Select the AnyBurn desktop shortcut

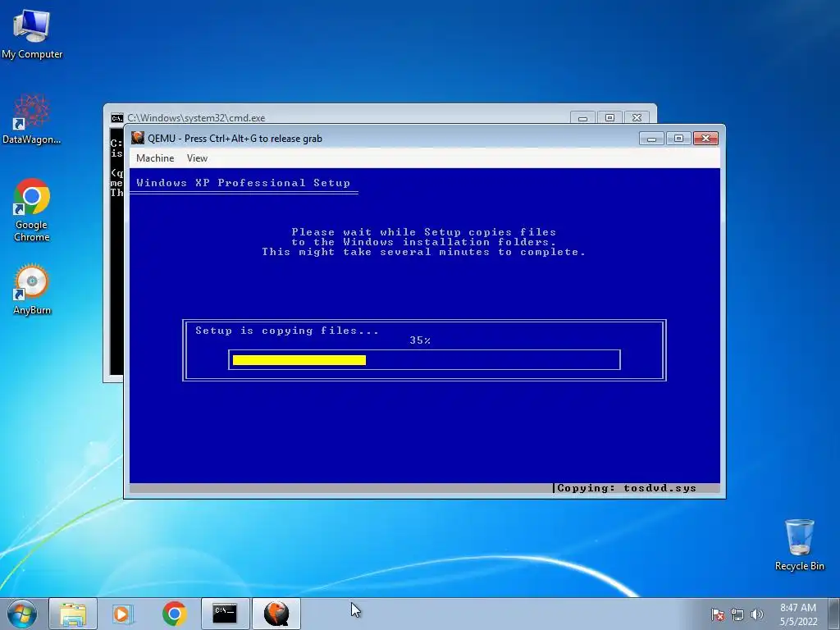32,290
